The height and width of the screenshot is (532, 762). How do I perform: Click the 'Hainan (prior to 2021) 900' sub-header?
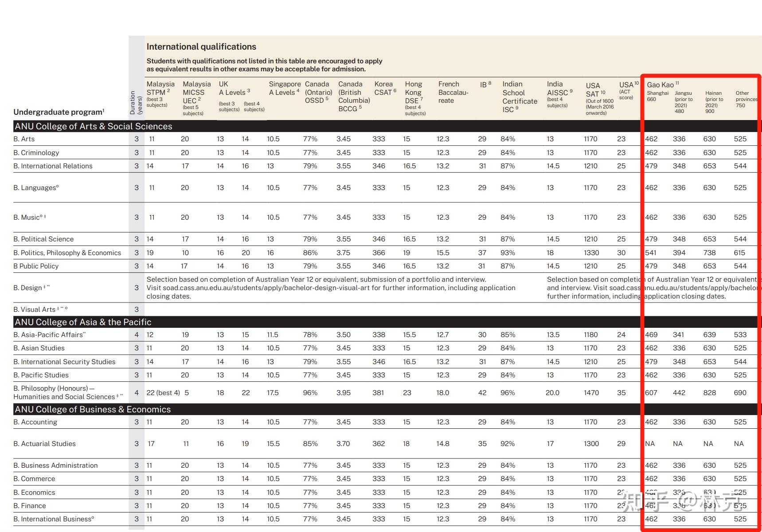714,102
